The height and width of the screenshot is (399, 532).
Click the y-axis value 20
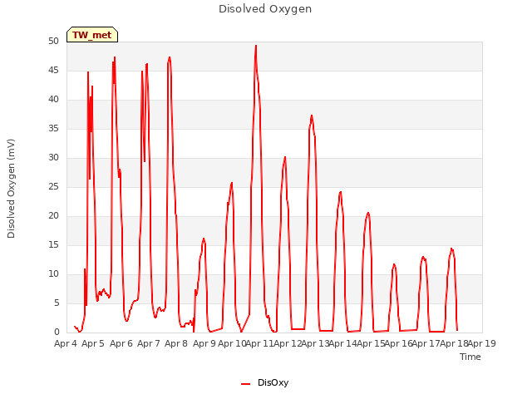pos(53,216)
